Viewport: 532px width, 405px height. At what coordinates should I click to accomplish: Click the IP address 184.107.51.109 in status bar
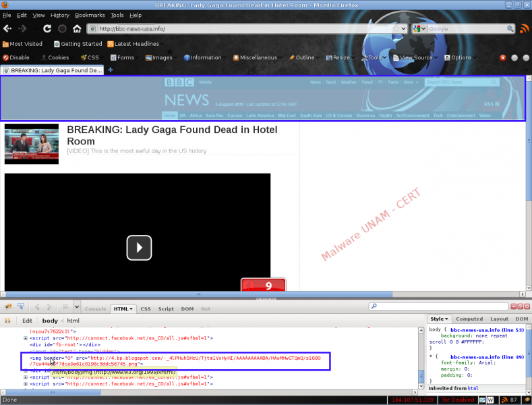point(413,400)
